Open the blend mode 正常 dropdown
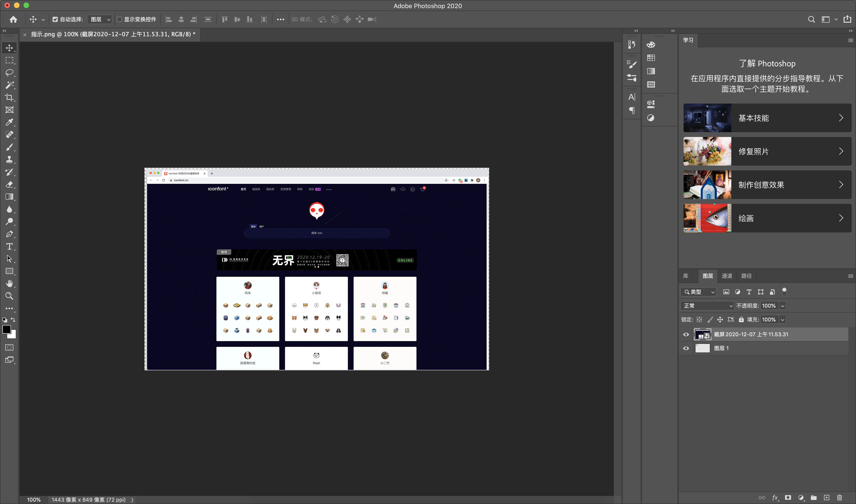856x504 pixels. pyautogui.click(x=707, y=306)
